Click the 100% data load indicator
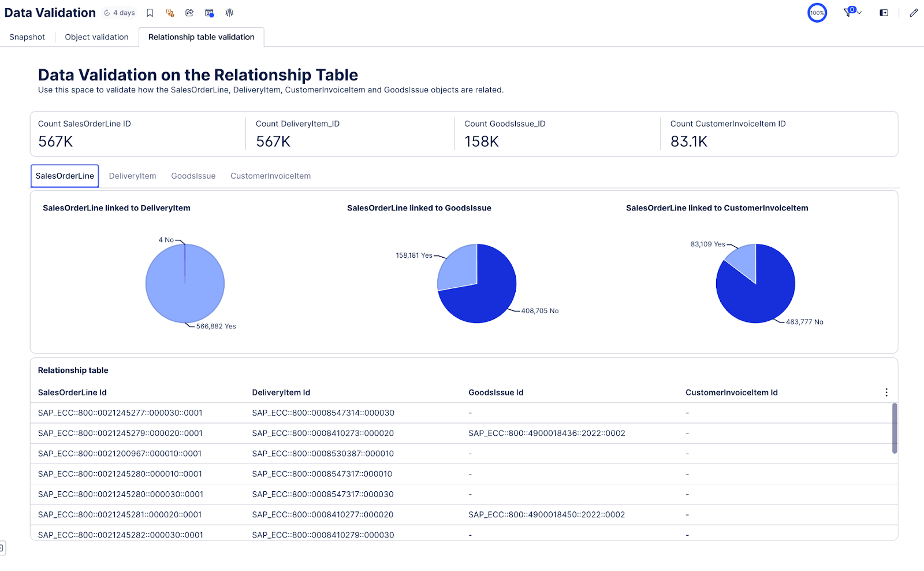924x571 pixels. point(817,13)
